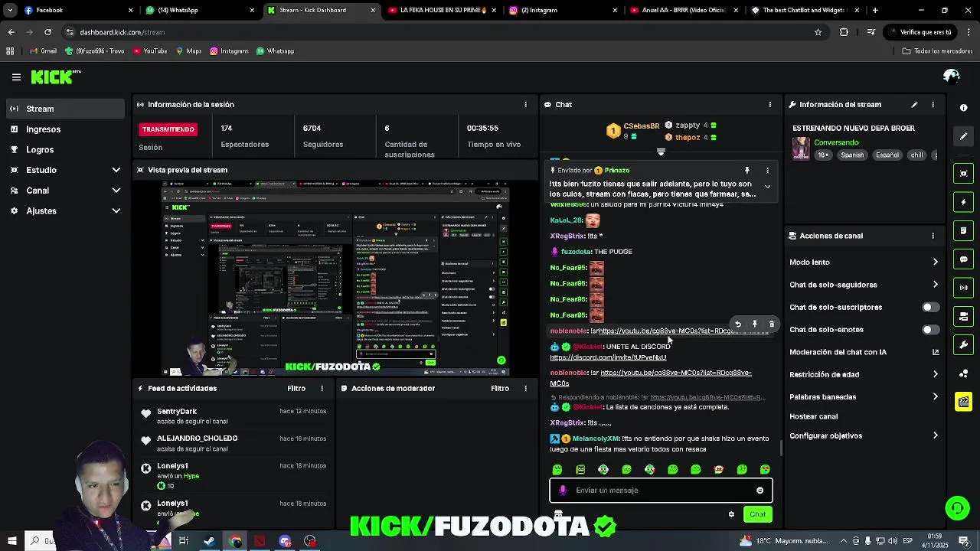Click the Conversando category link
Screen dimensions: 980x551
836,143
